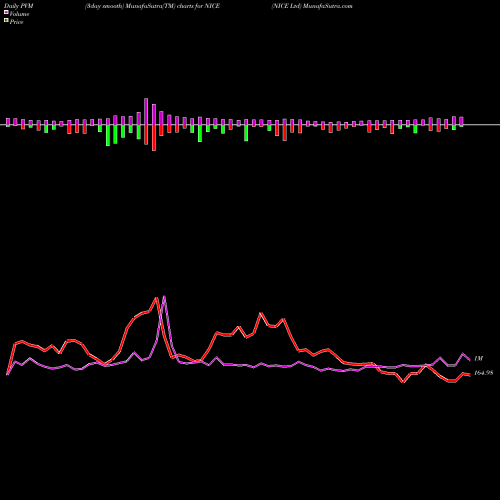Select the 'Price' legend label

(16, 22)
